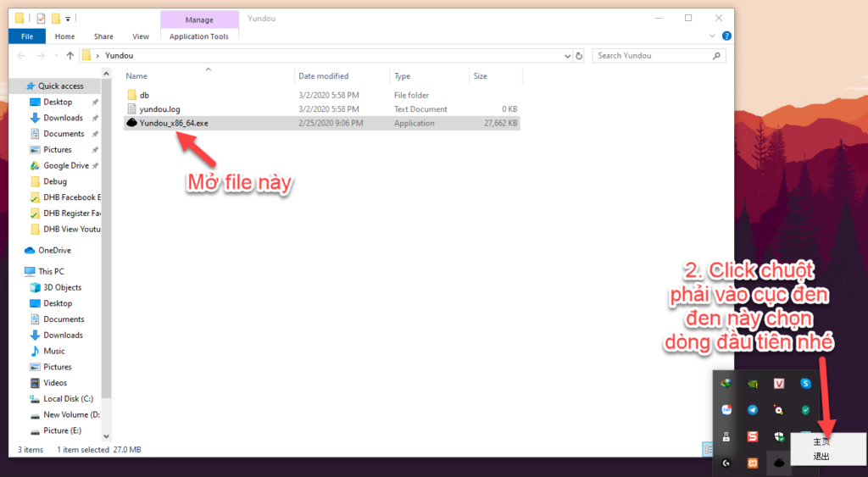This screenshot has width=868, height=477.
Task: Open Local Disk (C:)
Action: pos(68,398)
